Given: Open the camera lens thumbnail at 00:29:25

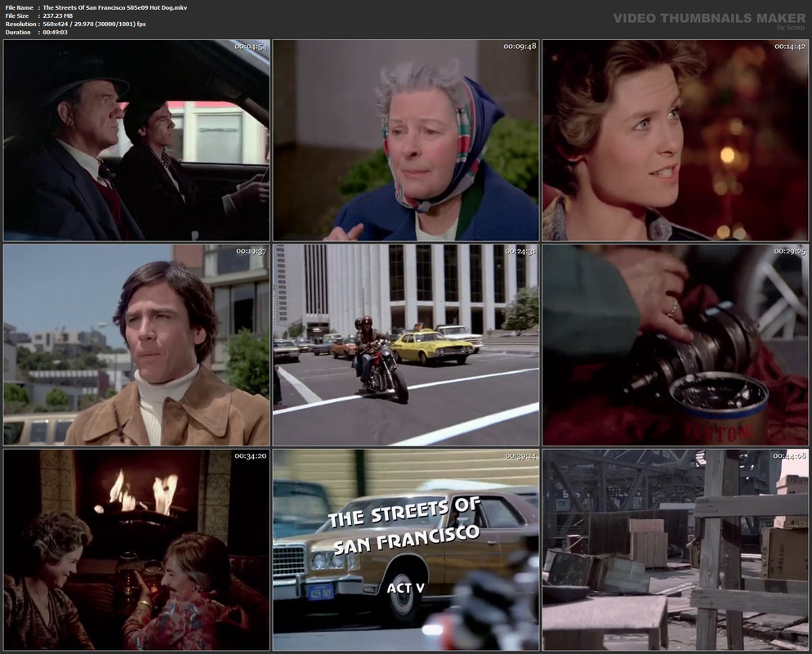Looking at the screenshot, I should [676, 345].
